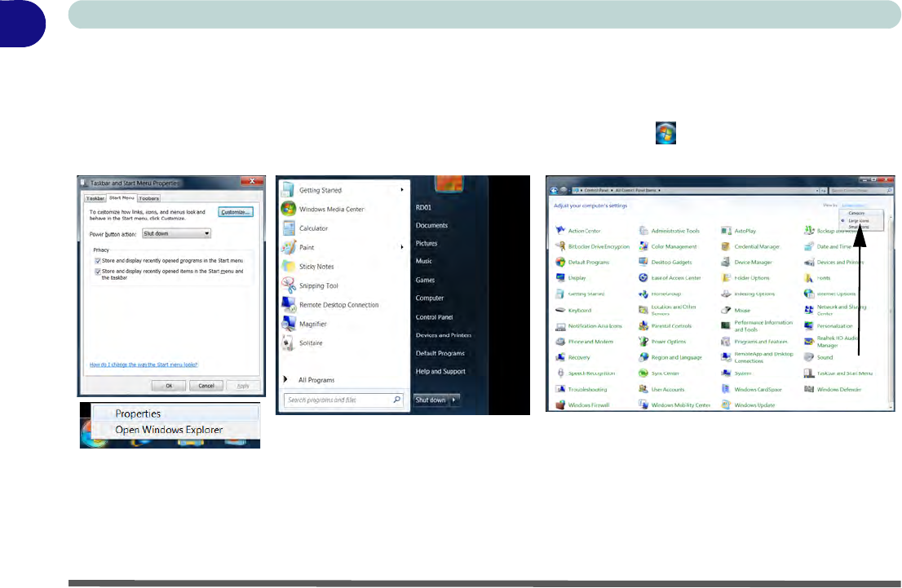Open Device Manager icon
This screenshot has height=588, width=902.
click(x=726, y=262)
